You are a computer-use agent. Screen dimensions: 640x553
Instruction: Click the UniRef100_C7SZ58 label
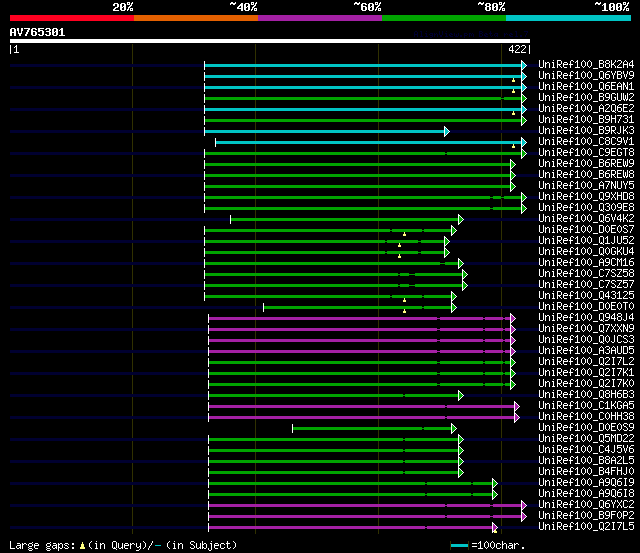pyautogui.click(x=586, y=274)
